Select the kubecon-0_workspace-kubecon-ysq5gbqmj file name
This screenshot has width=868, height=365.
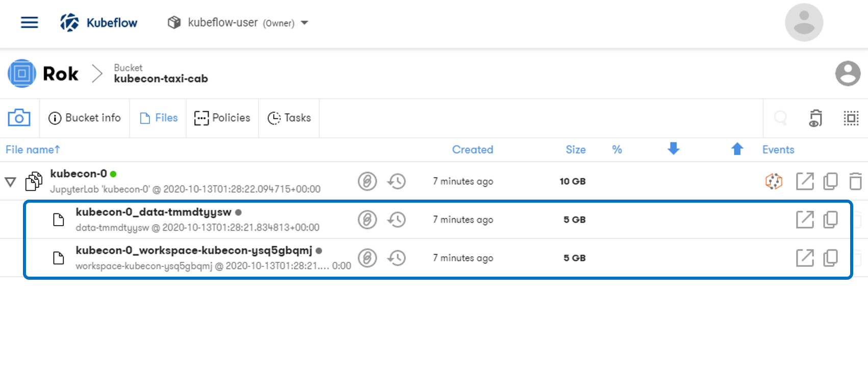coord(194,250)
